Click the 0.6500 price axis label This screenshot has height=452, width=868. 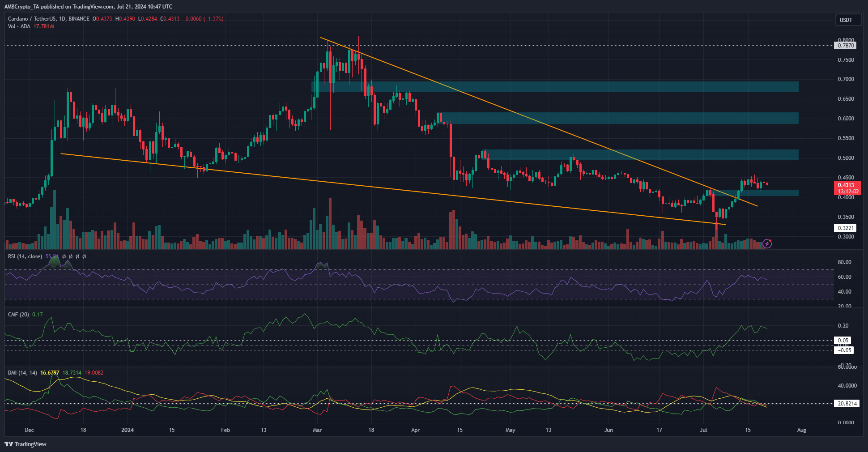846,99
